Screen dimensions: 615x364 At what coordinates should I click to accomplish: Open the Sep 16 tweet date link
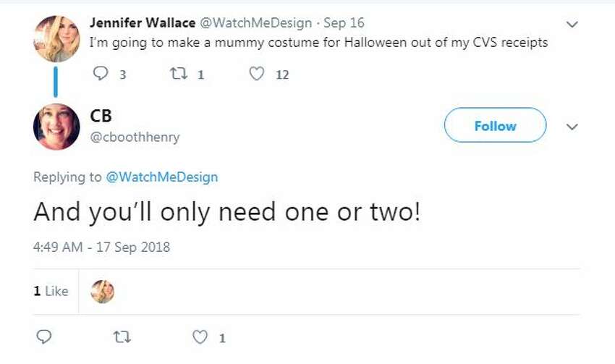344,22
